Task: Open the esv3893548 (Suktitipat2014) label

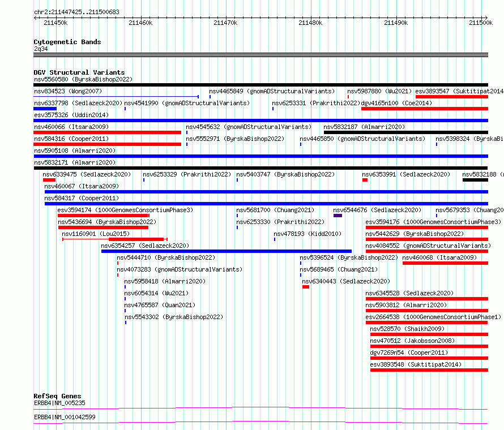Action: coord(416,364)
